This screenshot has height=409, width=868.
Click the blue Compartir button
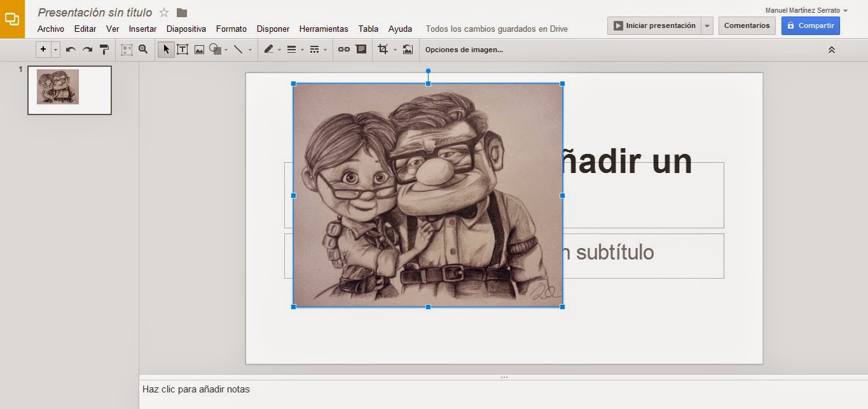coord(810,25)
